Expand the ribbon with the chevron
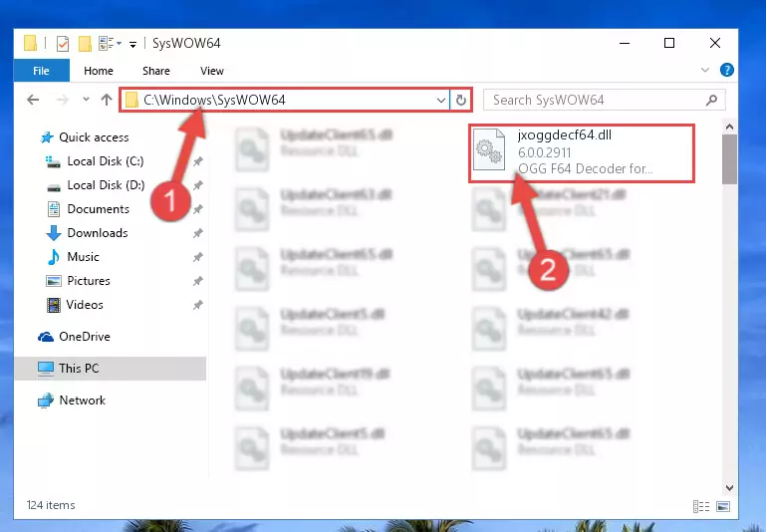 coord(705,70)
